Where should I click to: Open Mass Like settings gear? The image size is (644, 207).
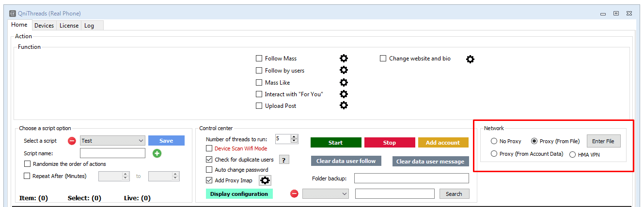pyautogui.click(x=344, y=82)
